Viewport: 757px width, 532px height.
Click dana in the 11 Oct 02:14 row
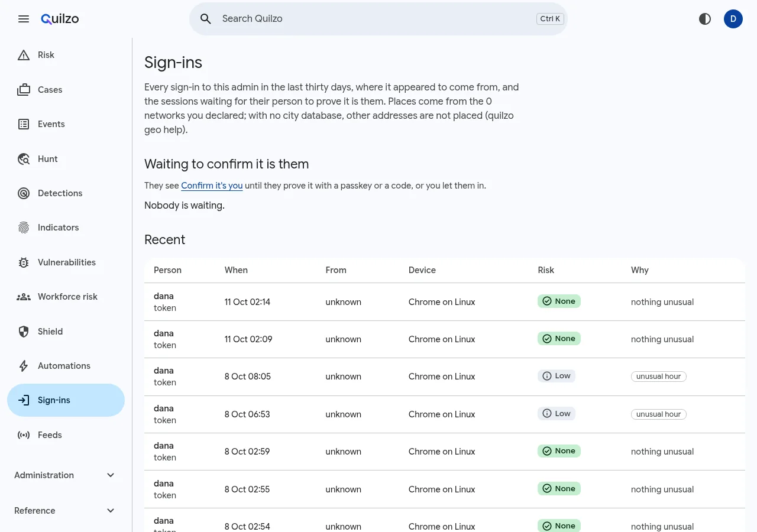[164, 296]
